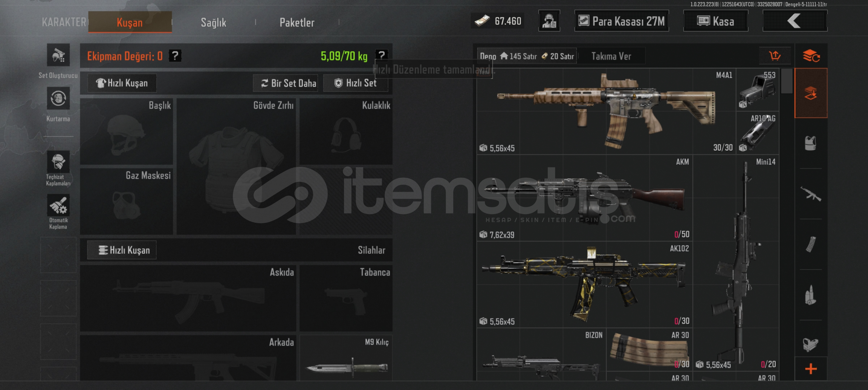Viewport: 868px width, 390px height.
Task: Open Teçhizat Kaplamaları skins icon
Action: [x=58, y=162]
